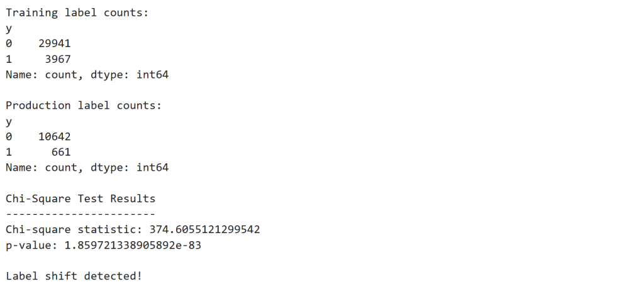Click the "Chi-Square Test Results" heading

[x=80, y=198]
